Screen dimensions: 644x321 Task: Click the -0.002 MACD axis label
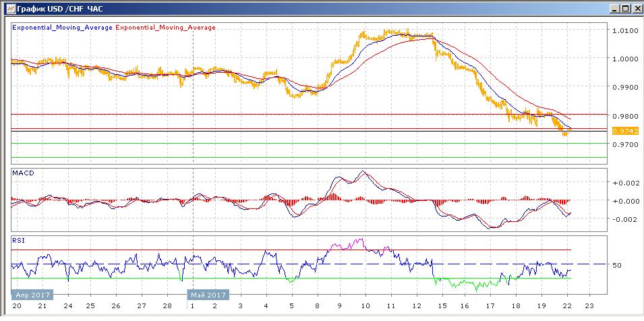click(626, 219)
